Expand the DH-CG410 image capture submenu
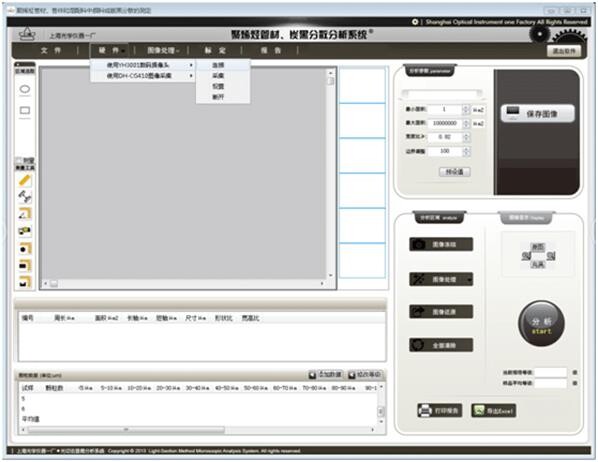 tap(143, 76)
